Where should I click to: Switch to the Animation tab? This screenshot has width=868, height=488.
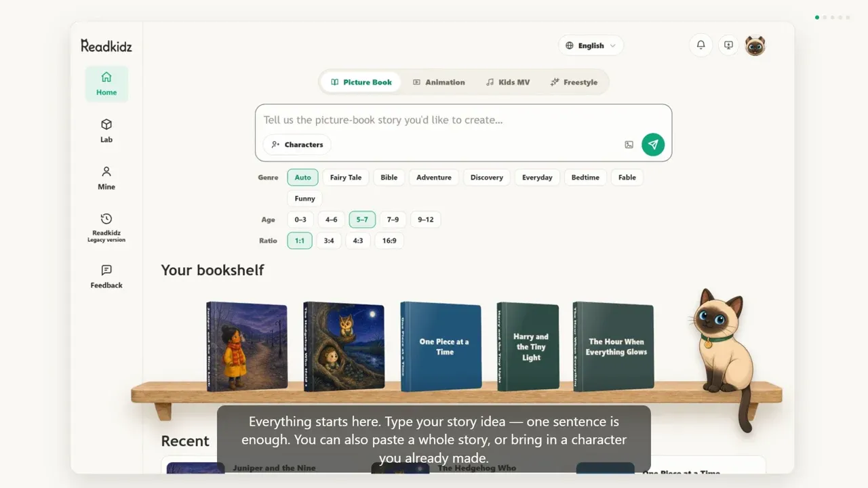pyautogui.click(x=439, y=82)
